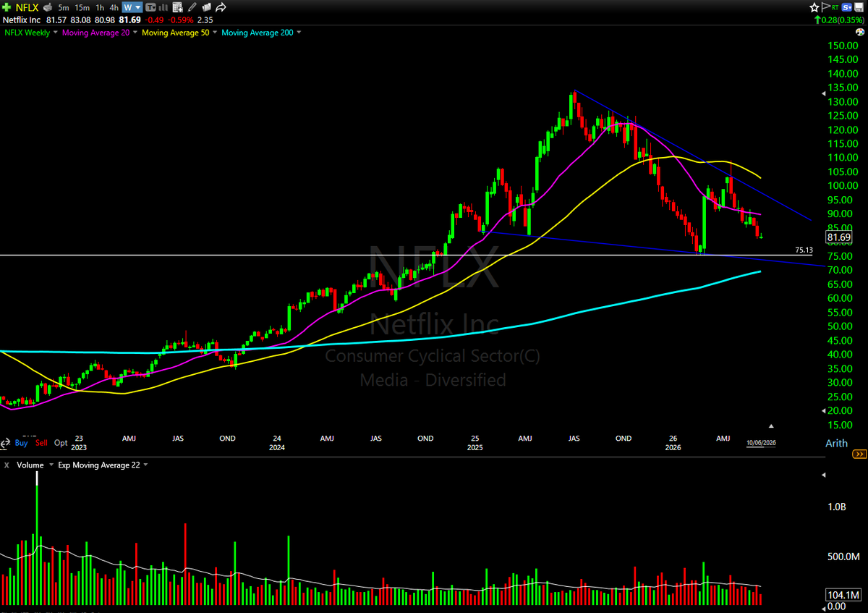Click the yellow alert icon below Arith

[859, 455]
